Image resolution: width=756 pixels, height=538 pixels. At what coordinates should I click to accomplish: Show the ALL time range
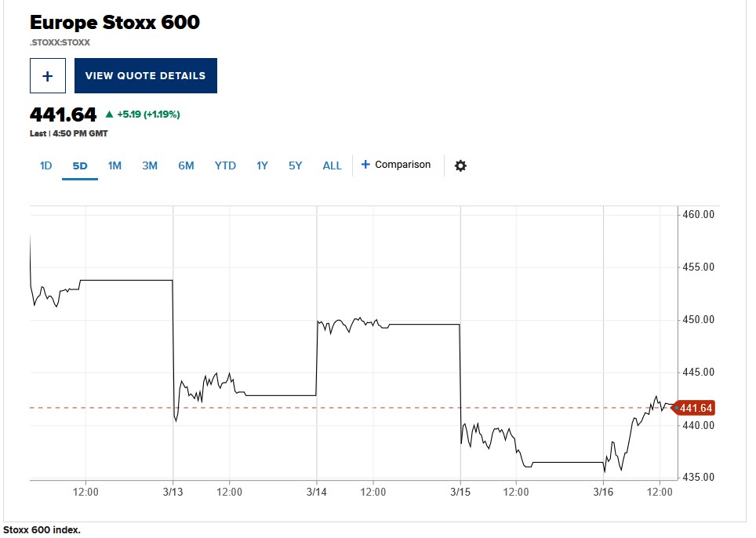pyautogui.click(x=333, y=165)
